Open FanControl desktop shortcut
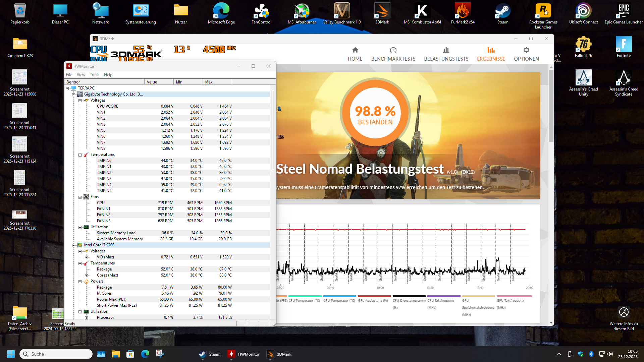Image resolution: width=644 pixels, height=362 pixels. point(261,14)
